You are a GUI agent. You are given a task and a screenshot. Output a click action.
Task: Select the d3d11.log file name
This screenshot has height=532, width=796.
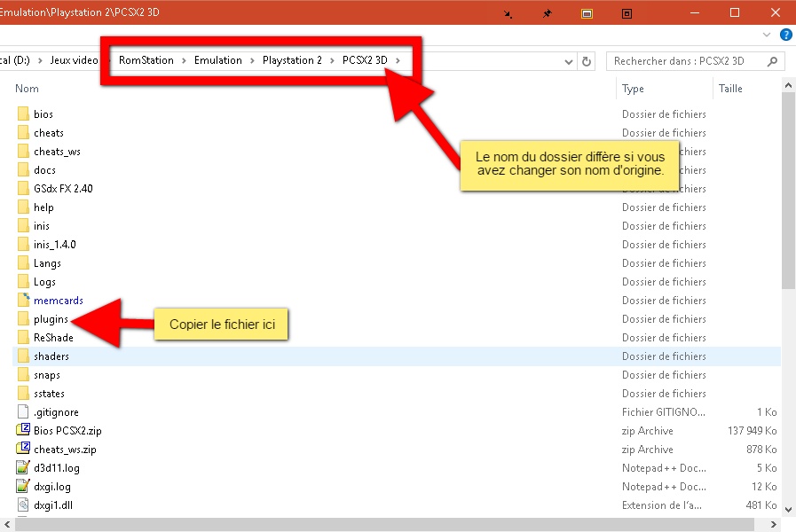click(x=56, y=467)
